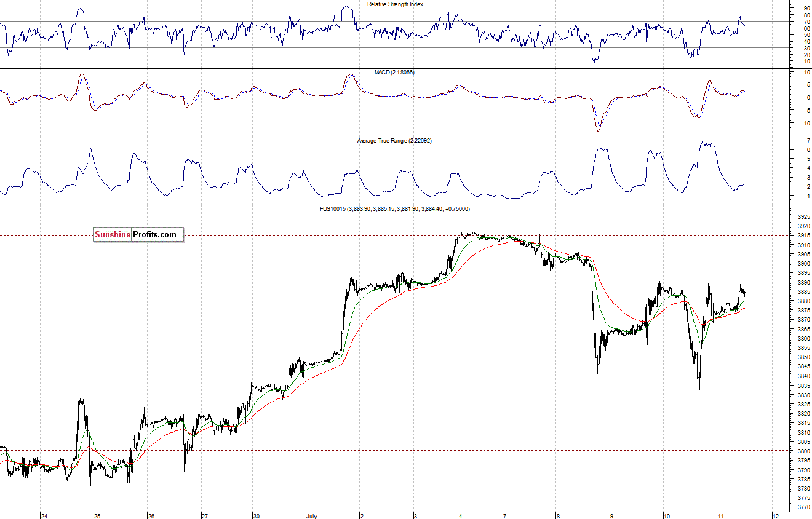
Task: Click the 3865 price axis label
Action: 803,329
